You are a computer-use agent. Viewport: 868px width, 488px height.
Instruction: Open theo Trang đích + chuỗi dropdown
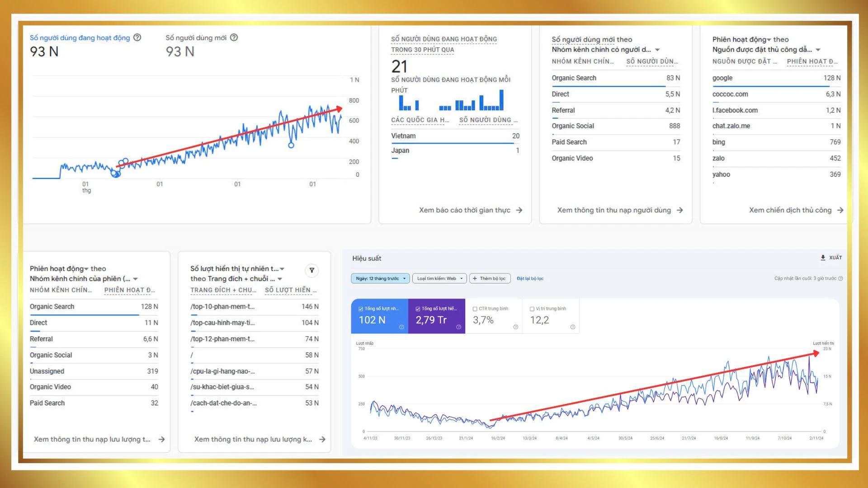tap(236, 279)
